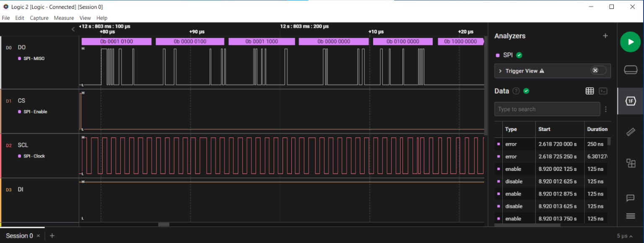
Task: Open Data search options three-dot menu
Action: point(606,109)
